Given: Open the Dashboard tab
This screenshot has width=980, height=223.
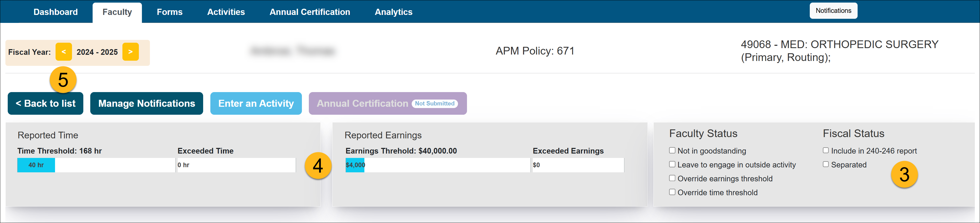Looking at the screenshot, I should click(x=56, y=12).
